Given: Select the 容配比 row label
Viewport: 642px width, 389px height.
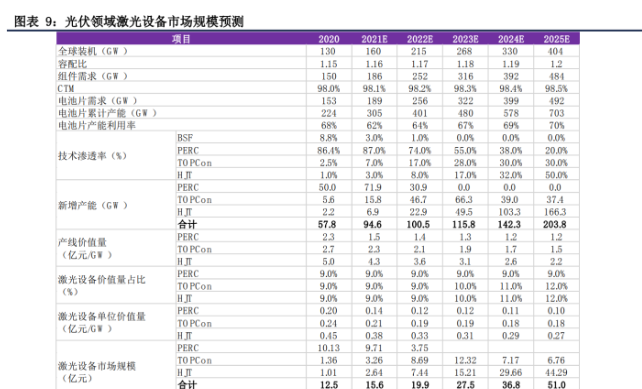Looking at the screenshot, I should 72,64.
